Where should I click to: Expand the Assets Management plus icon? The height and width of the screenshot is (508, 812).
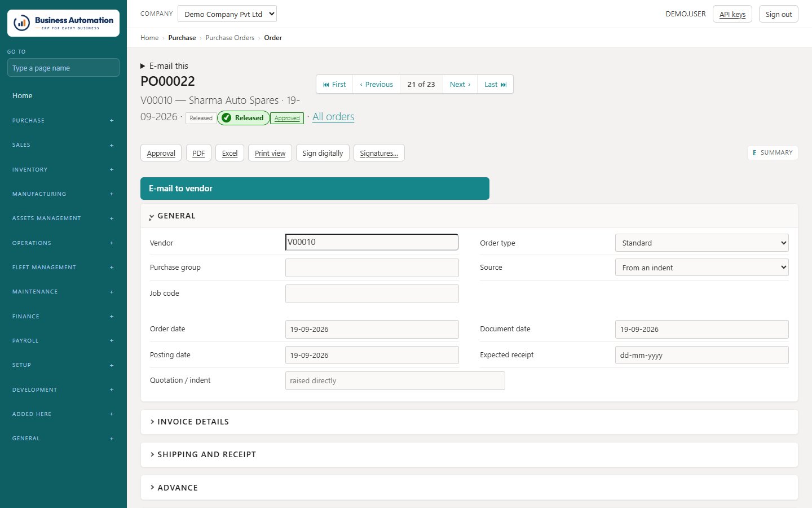click(x=112, y=218)
